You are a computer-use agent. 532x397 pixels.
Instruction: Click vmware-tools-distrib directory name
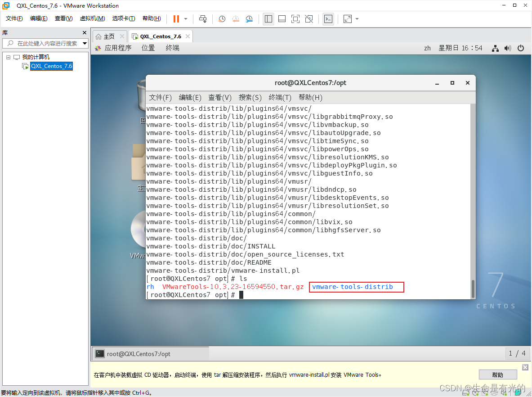pos(353,287)
